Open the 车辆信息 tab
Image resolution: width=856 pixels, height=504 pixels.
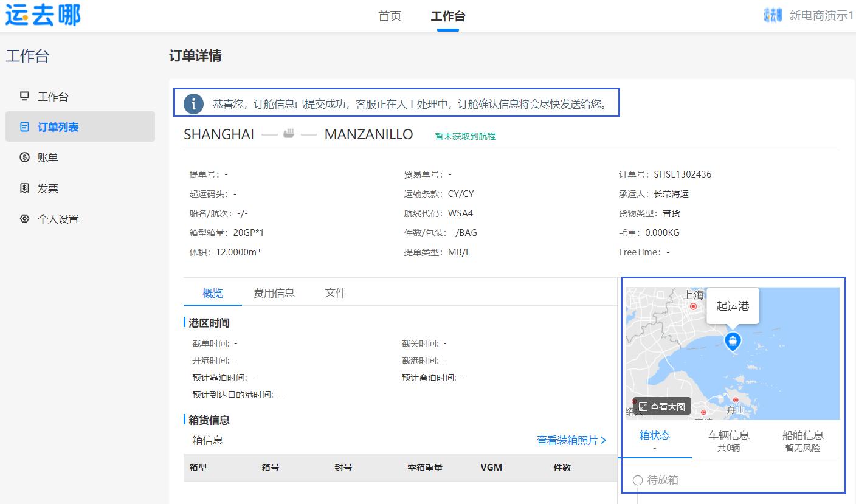tap(728, 441)
